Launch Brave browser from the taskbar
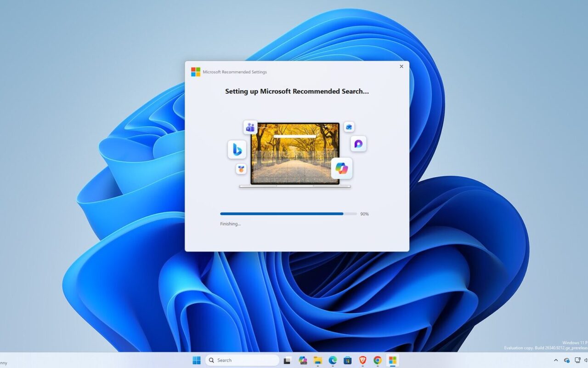The image size is (588, 368). click(x=362, y=360)
